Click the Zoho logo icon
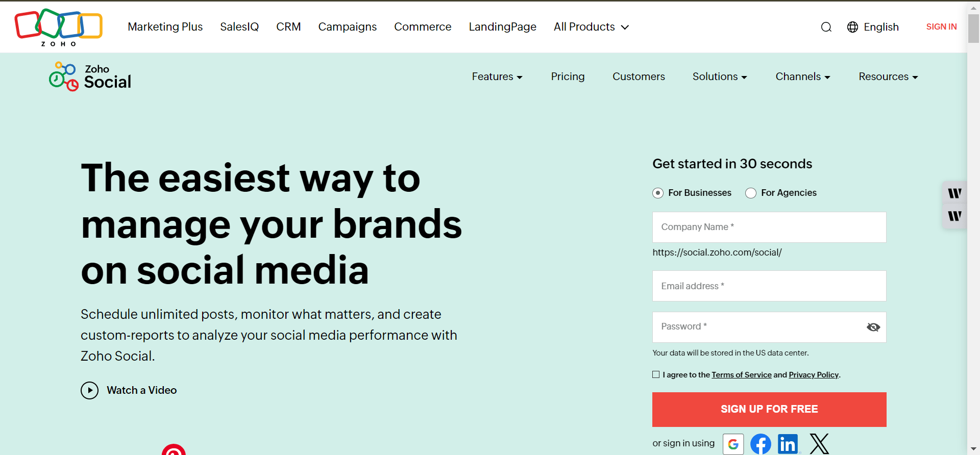The height and width of the screenshot is (455, 980). pos(58,27)
